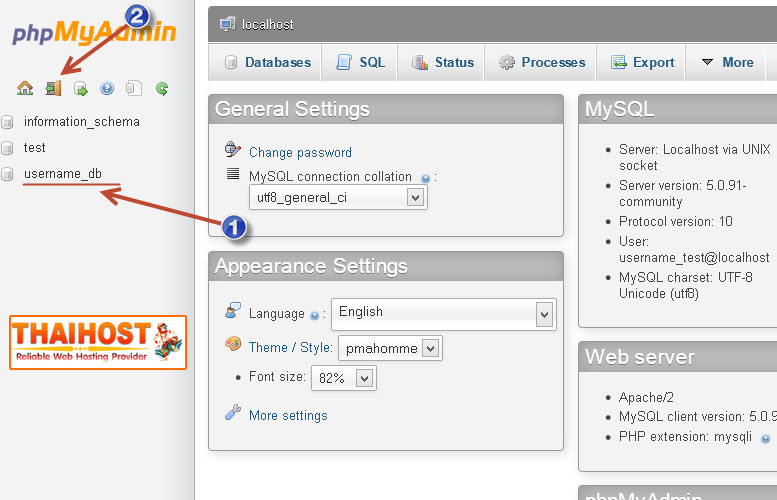
Task: Click the Appearance Settings panel header
Action: click(x=386, y=266)
